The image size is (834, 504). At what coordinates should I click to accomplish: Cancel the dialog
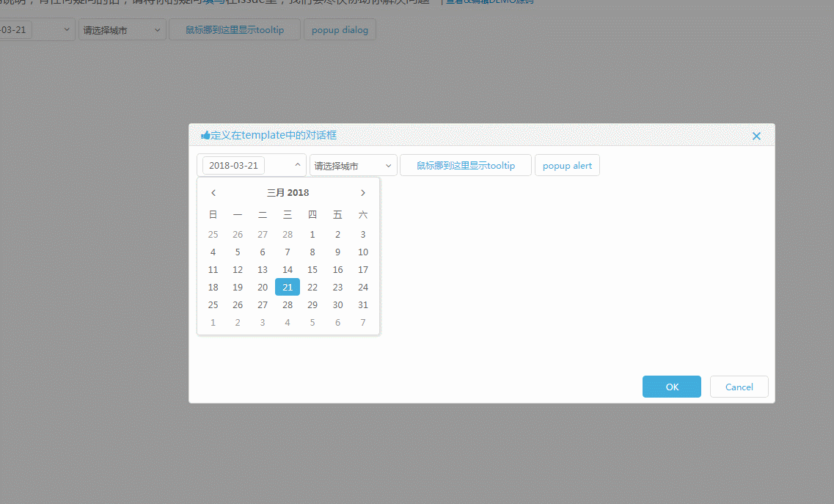[x=739, y=387]
